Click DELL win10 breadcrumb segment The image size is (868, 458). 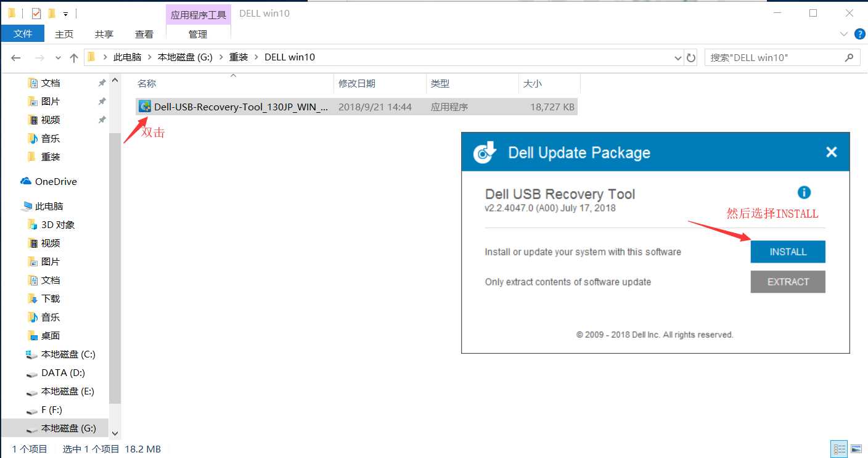click(x=290, y=57)
